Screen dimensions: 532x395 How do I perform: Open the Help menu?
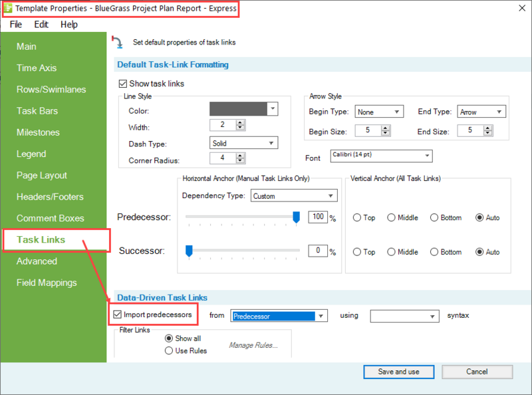pyautogui.click(x=69, y=25)
